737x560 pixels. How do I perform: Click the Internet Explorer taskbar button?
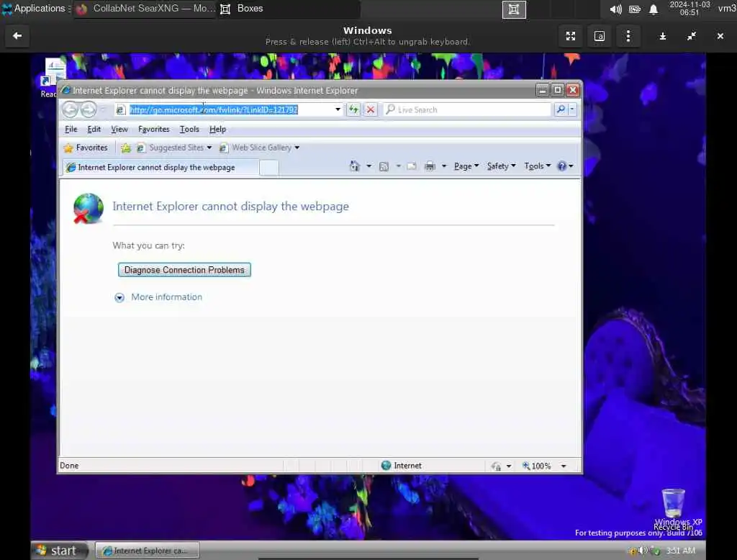(x=148, y=550)
